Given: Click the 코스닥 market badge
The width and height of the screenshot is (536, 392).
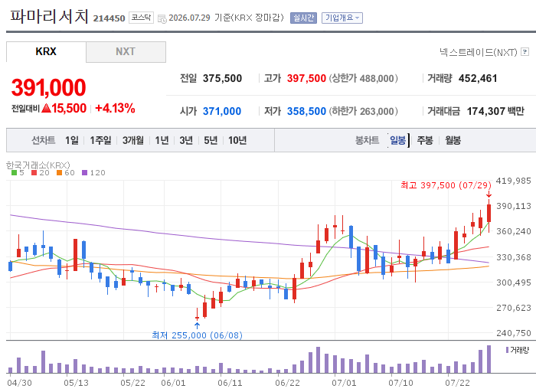Looking at the screenshot, I should click(x=141, y=18).
